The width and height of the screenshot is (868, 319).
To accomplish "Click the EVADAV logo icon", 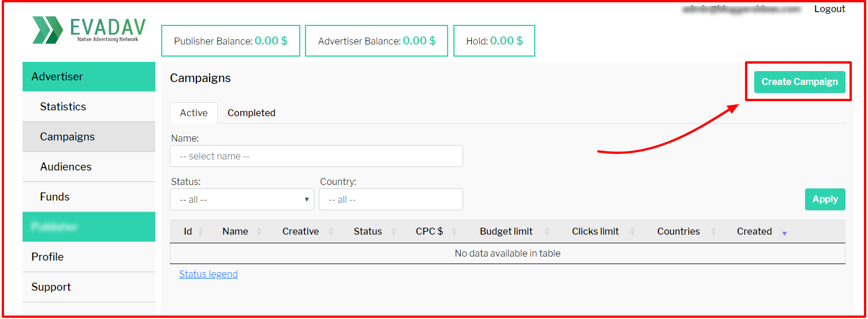I will pyautogui.click(x=47, y=30).
